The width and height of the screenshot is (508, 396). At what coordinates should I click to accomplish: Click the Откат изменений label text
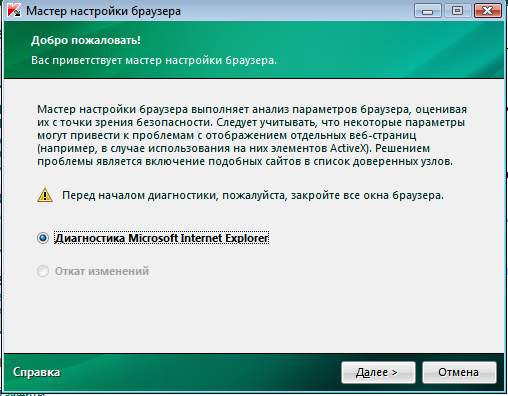point(102,271)
